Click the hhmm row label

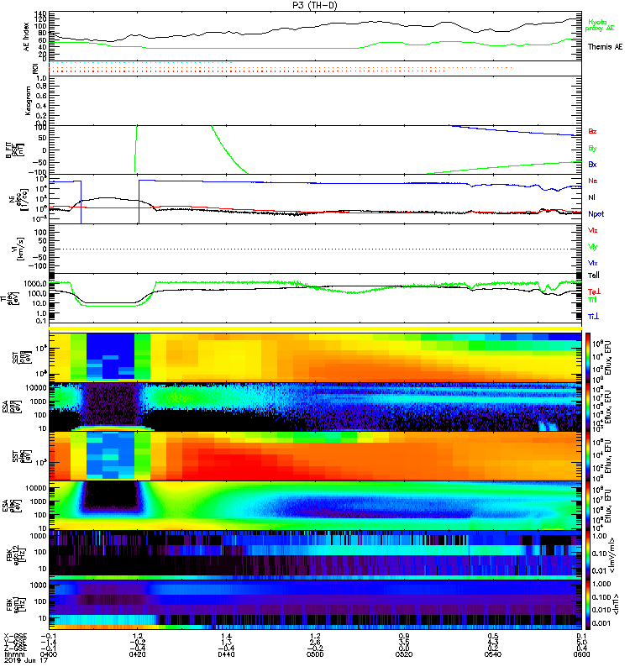[x=13, y=654]
